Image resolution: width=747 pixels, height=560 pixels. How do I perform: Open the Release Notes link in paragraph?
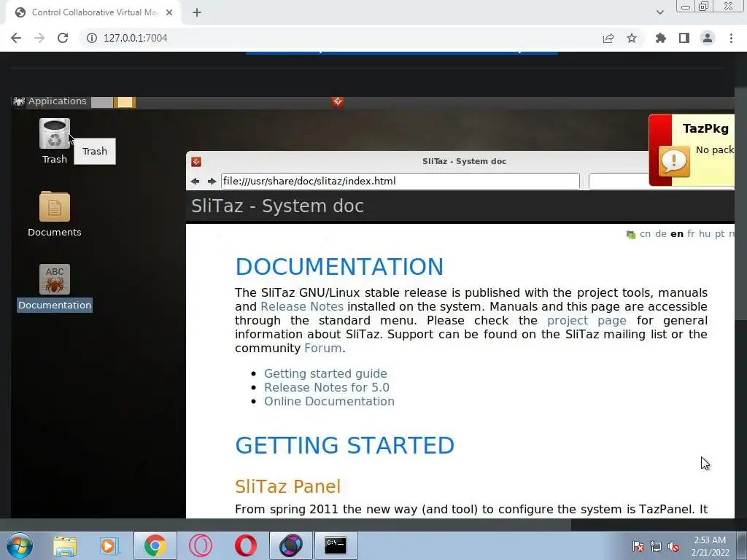point(302,306)
